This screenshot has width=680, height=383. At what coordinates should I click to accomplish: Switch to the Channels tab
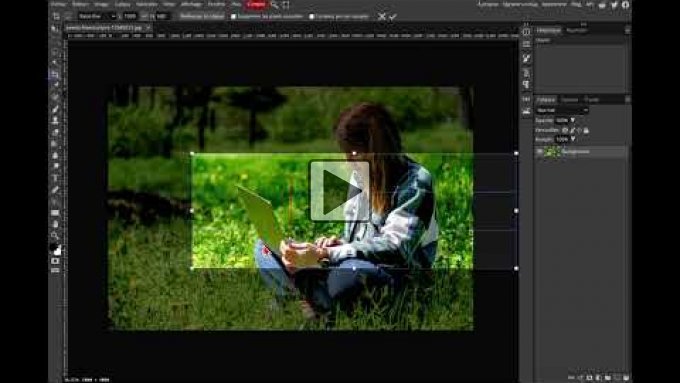pos(569,100)
